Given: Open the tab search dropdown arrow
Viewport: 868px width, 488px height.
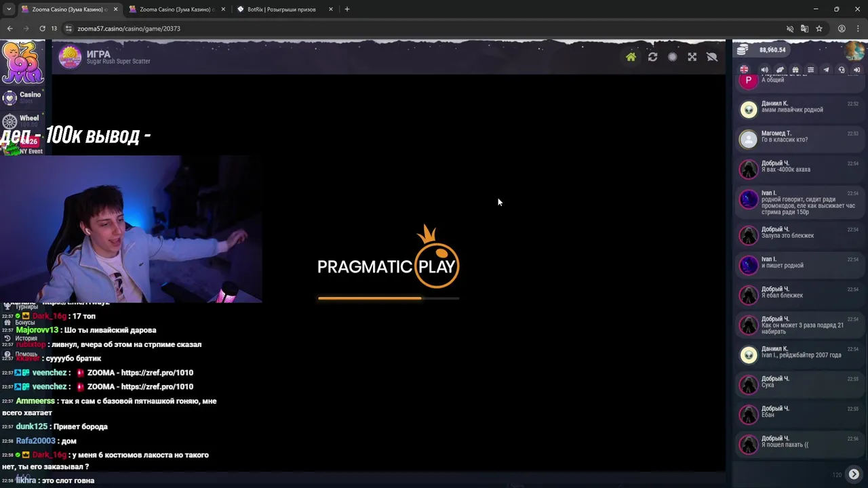Looking at the screenshot, I should pyautogui.click(x=8, y=9).
